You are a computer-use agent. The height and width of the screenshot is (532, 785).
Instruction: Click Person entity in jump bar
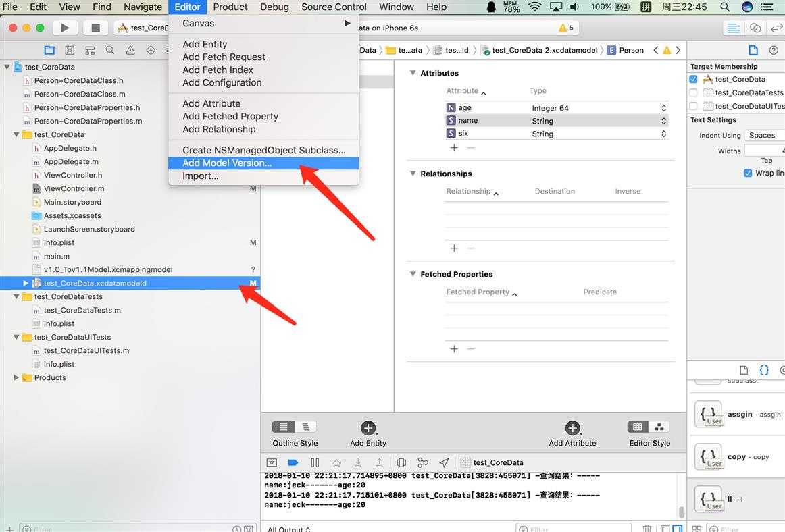click(x=626, y=50)
